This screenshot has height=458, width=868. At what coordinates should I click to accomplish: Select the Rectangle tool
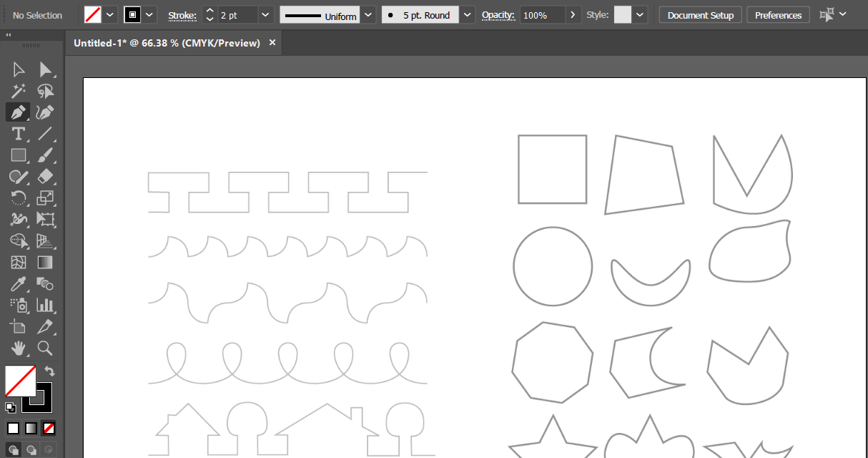click(x=19, y=155)
